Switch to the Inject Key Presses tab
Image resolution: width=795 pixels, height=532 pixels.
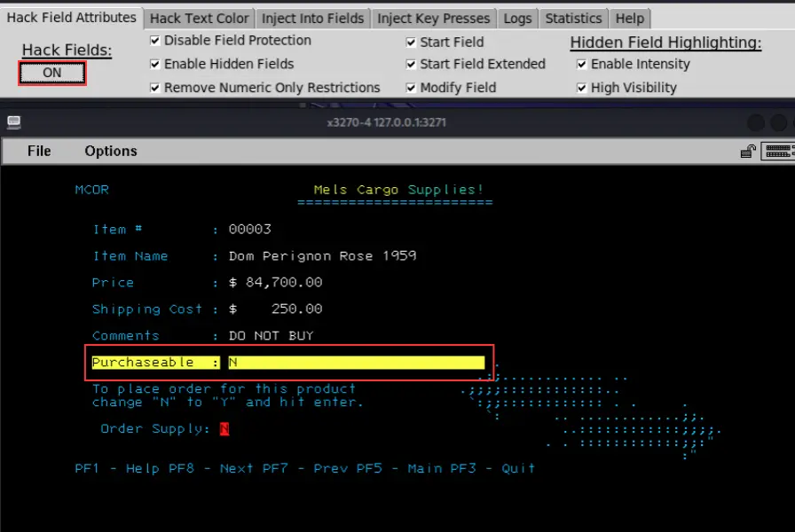point(433,18)
